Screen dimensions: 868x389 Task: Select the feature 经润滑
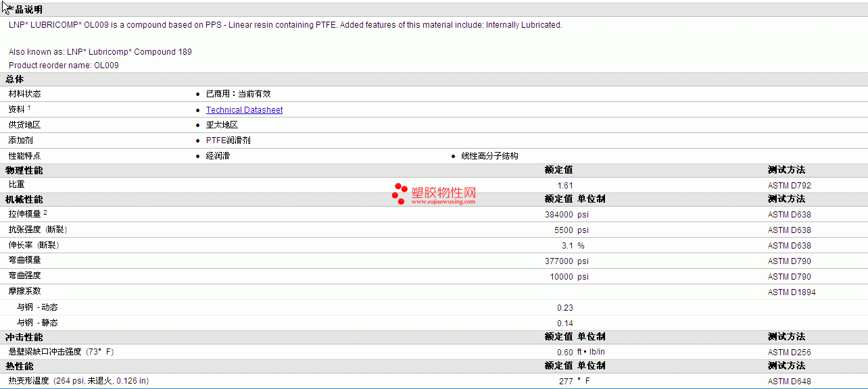point(218,156)
